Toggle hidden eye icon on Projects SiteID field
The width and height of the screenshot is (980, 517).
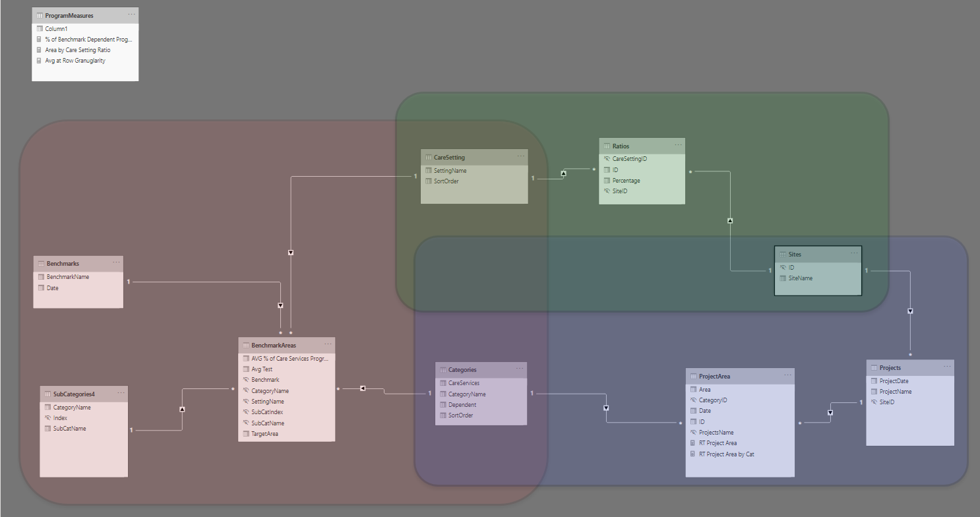point(874,402)
